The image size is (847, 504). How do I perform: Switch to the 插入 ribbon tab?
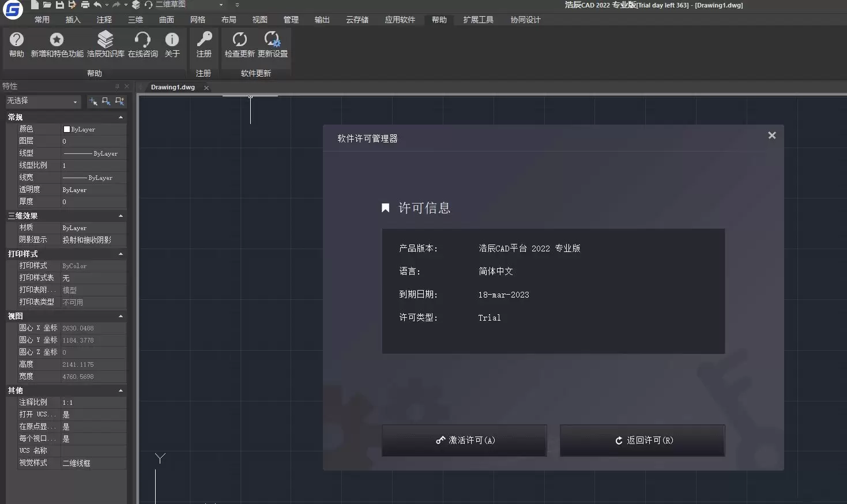73,20
